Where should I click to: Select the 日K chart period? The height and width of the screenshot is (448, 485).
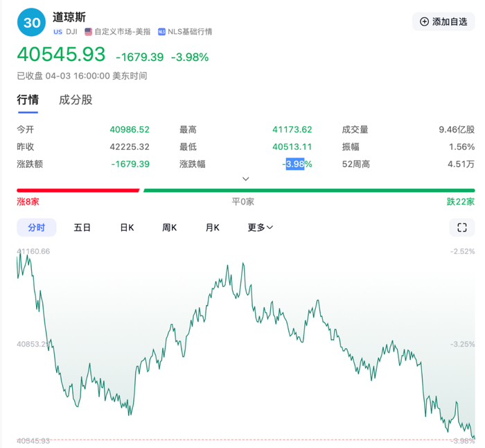click(x=127, y=227)
